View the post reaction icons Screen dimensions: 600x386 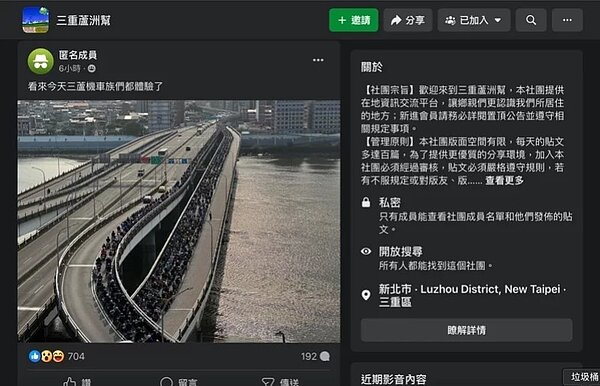tap(46, 356)
